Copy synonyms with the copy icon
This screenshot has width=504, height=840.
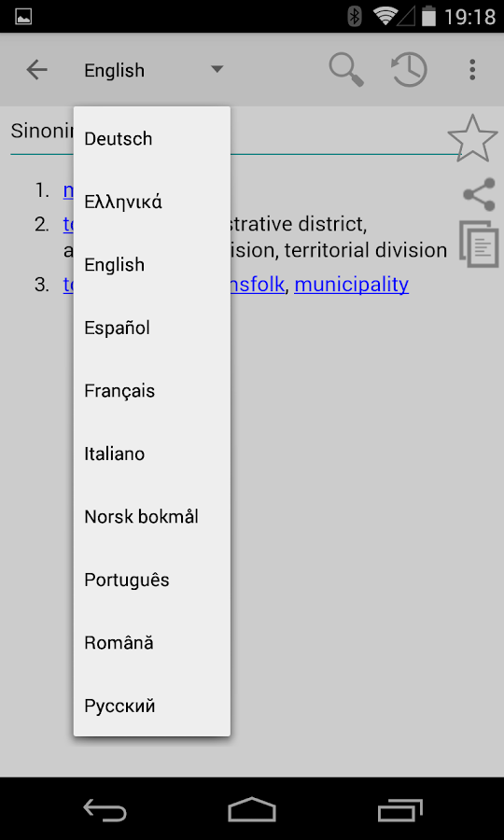(479, 244)
